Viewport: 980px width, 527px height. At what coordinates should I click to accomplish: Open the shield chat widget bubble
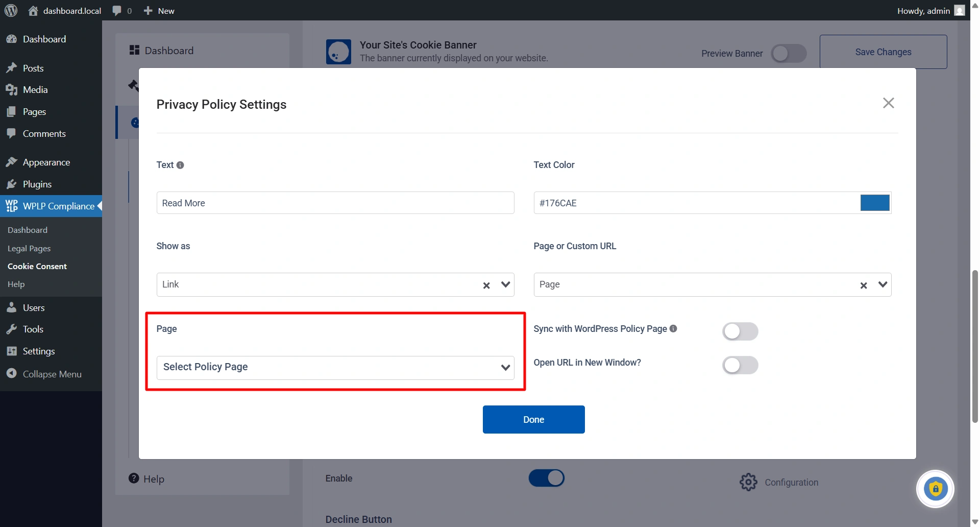935,489
